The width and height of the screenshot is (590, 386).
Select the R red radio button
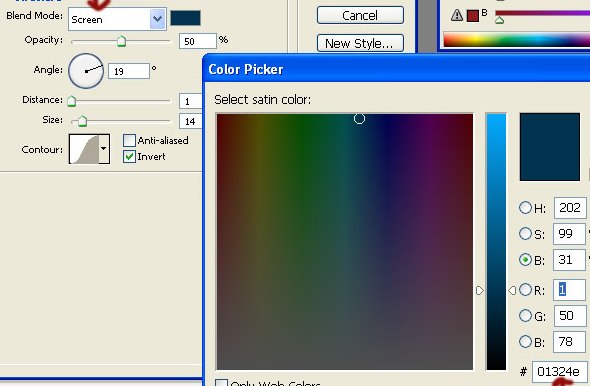coord(525,290)
